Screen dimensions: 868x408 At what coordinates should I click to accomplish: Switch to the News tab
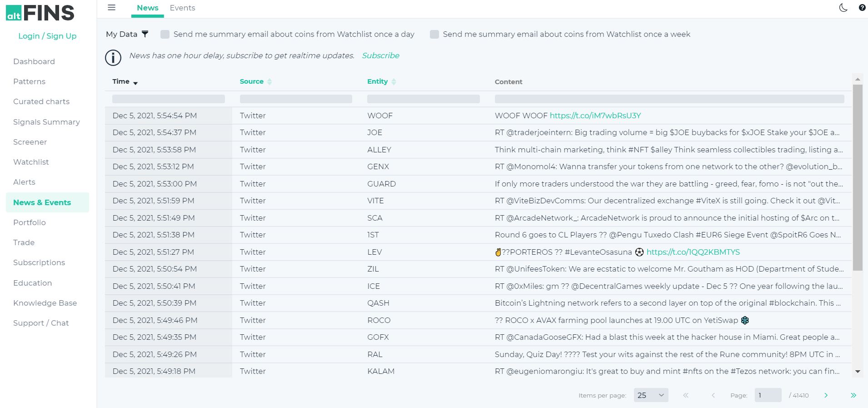(x=148, y=8)
